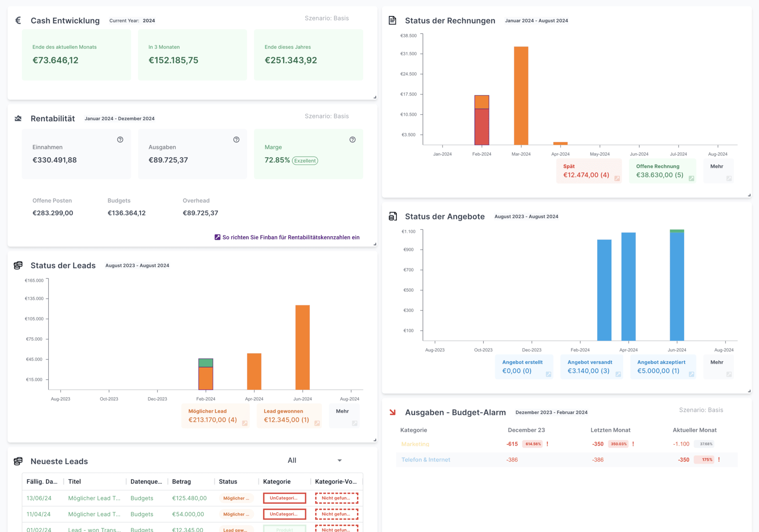Open external link icon on Spät card

[x=617, y=179]
